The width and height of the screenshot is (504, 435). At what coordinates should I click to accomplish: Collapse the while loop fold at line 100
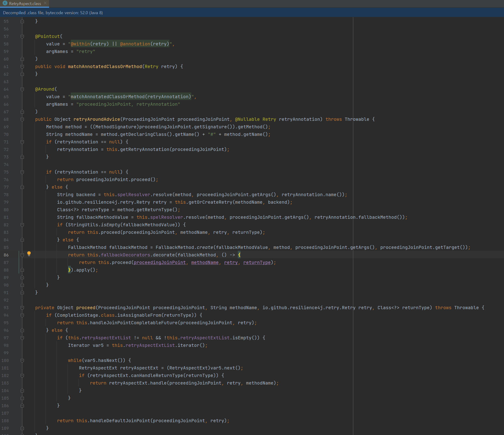[22, 361]
